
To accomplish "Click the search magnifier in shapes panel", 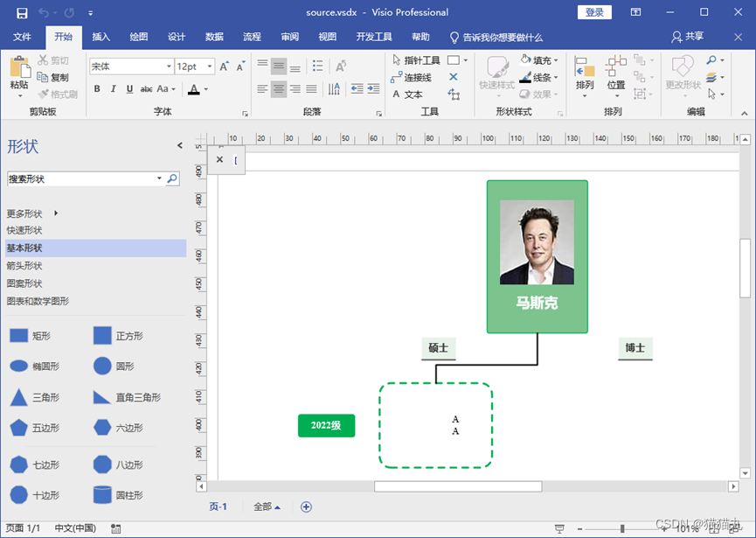I will tap(172, 179).
